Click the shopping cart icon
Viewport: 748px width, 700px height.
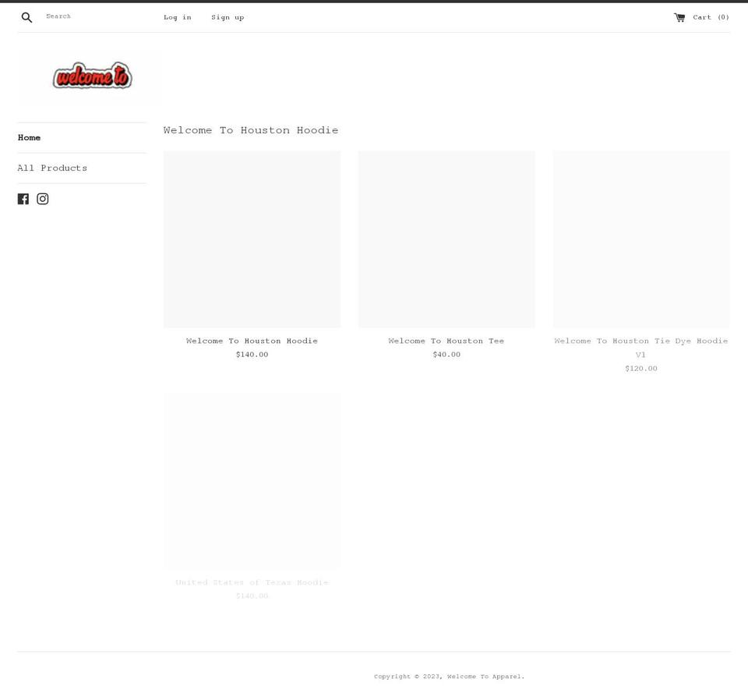[679, 18]
